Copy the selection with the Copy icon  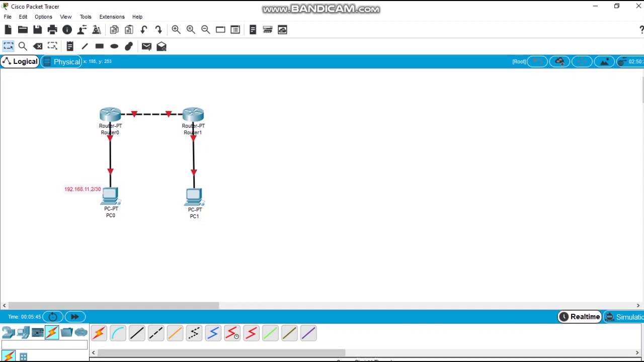coord(114,30)
